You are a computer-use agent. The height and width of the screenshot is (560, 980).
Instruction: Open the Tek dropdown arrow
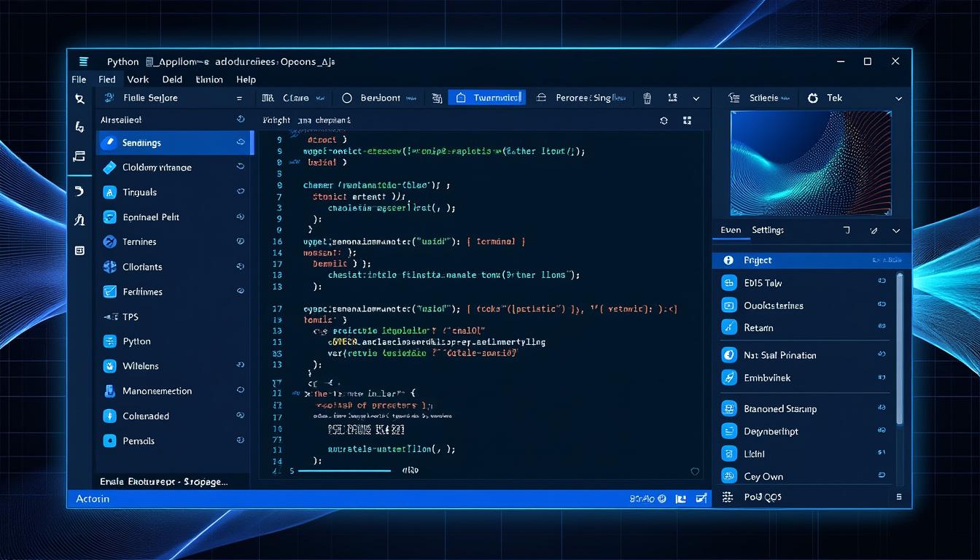(x=898, y=97)
